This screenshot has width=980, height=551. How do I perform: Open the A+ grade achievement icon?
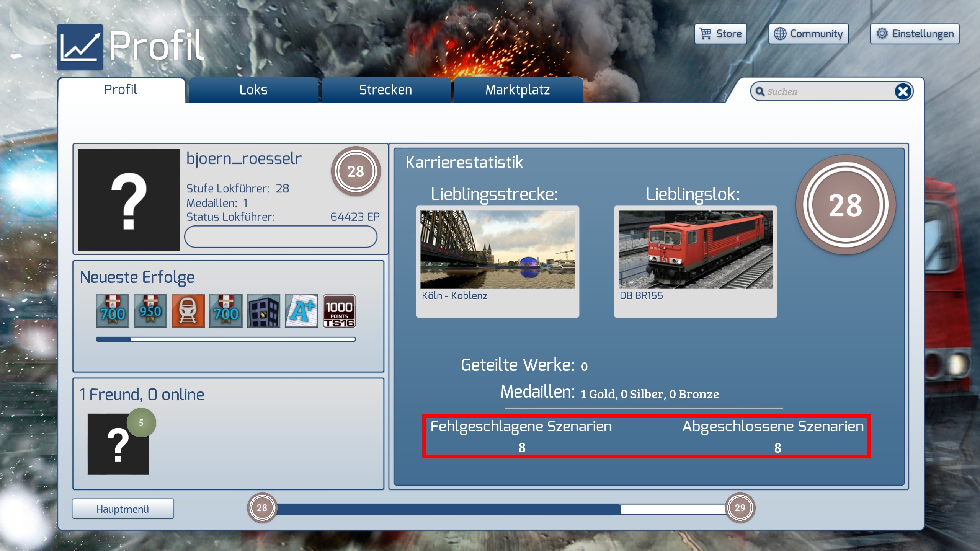(x=301, y=311)
